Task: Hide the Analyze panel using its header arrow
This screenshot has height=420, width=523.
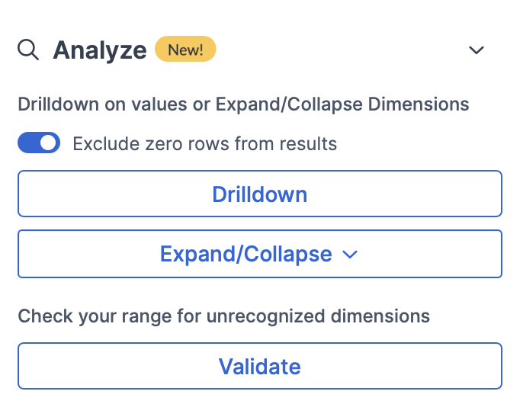Action: pyautogui.click(x=476, y=50)
